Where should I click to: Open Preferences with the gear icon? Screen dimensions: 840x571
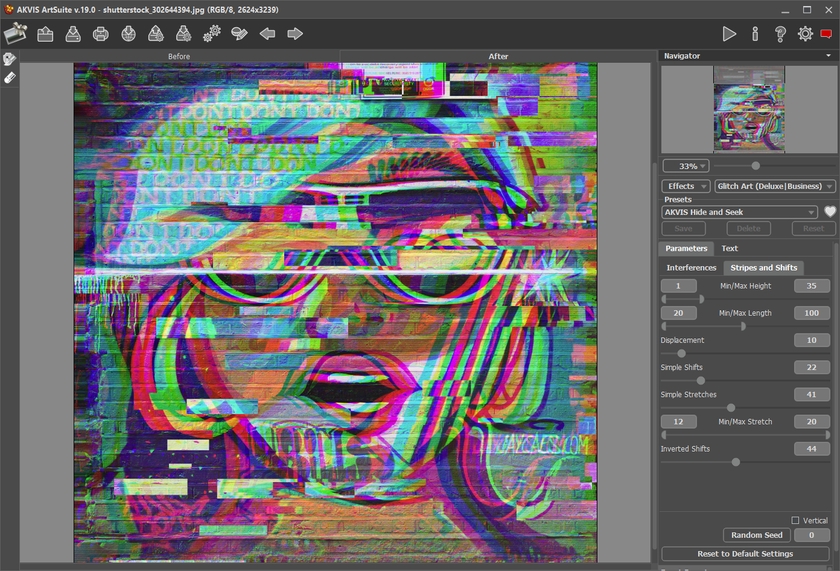(x=805, y=34)
